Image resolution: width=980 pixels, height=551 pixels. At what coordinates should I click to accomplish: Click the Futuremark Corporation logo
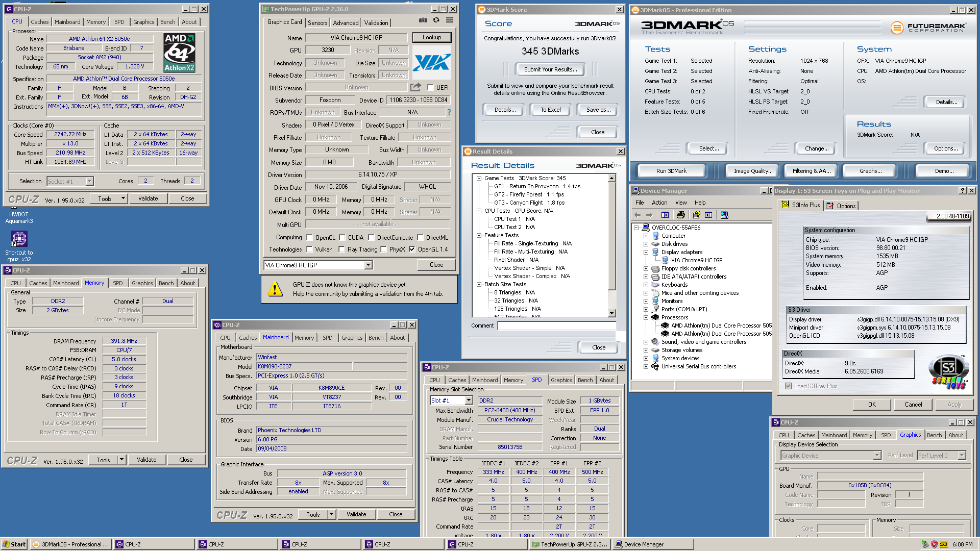[928, 28]
